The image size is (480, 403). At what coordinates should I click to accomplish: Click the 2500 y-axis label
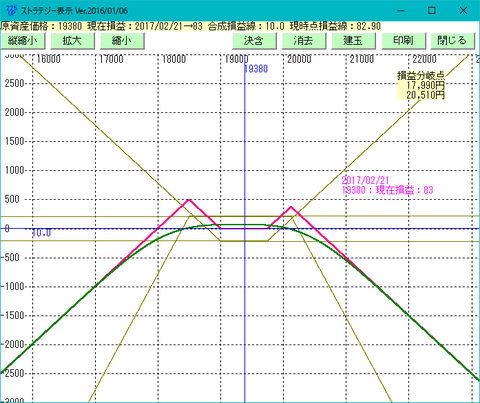[x=14, y=83]
